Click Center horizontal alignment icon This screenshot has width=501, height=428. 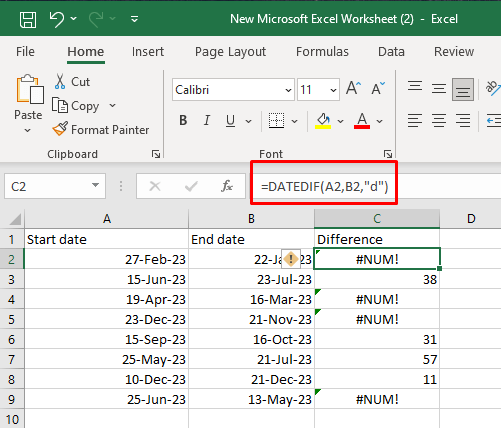coord(439,120)
